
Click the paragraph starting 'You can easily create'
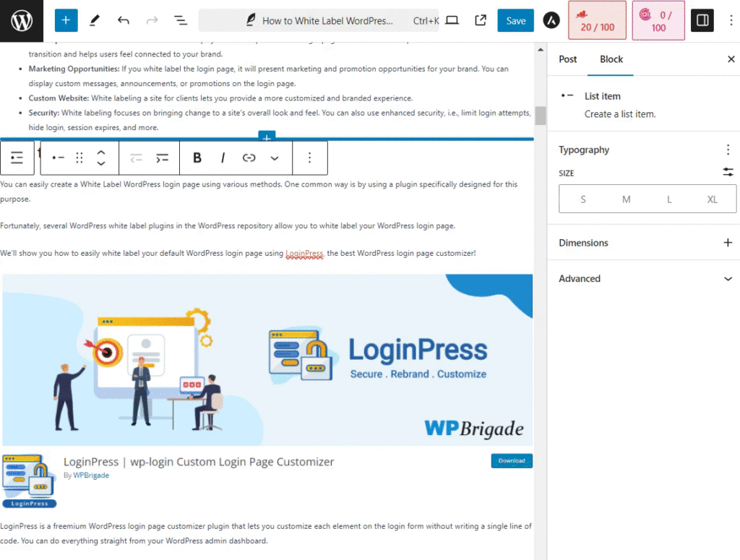tap(259, 191)
